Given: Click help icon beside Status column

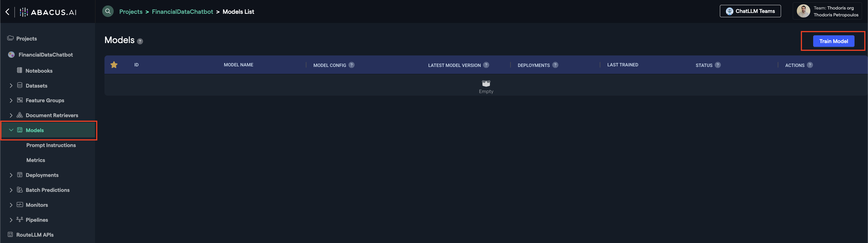Looking at the screenshot, I should [x=718, y=65].
